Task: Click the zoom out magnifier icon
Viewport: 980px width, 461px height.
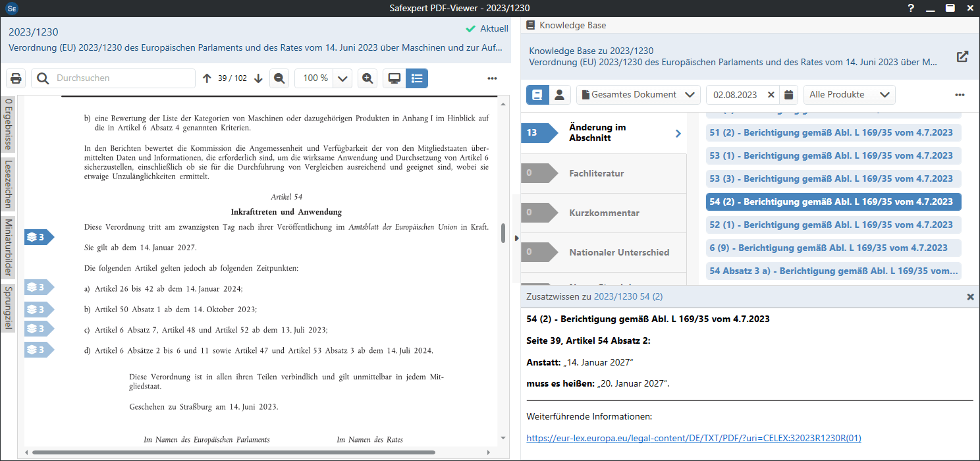Action: pyautogui.click(x=279, y=78)
